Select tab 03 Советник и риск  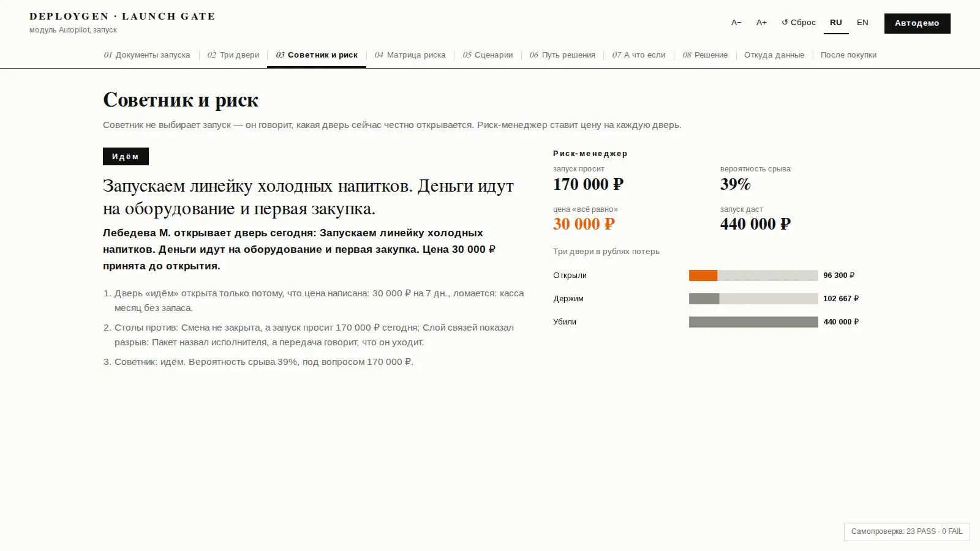point(317,55)
